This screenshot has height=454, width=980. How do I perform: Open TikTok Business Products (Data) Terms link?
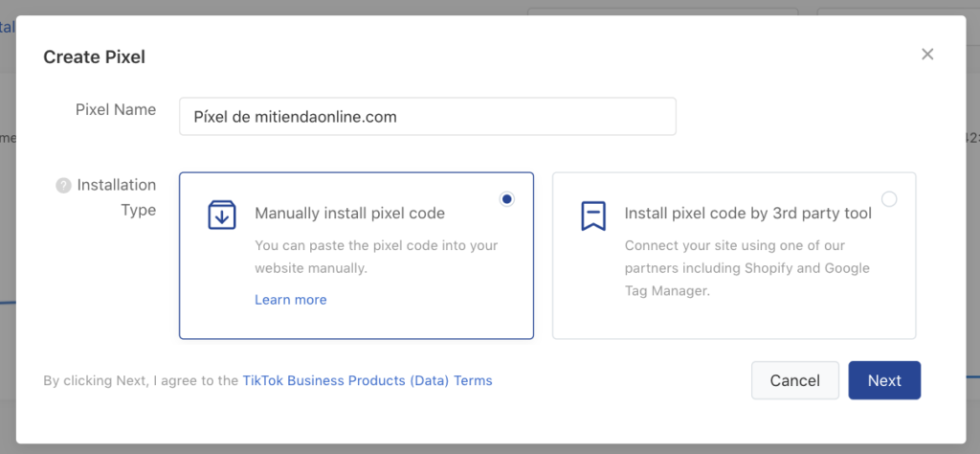coord(367,380)
